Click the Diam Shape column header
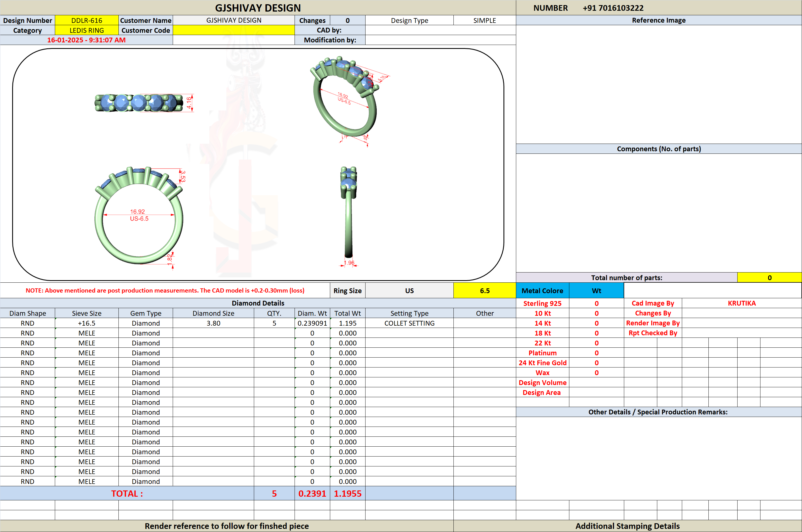802x532 pixels. pyautogui.click(x=27, y=313)
